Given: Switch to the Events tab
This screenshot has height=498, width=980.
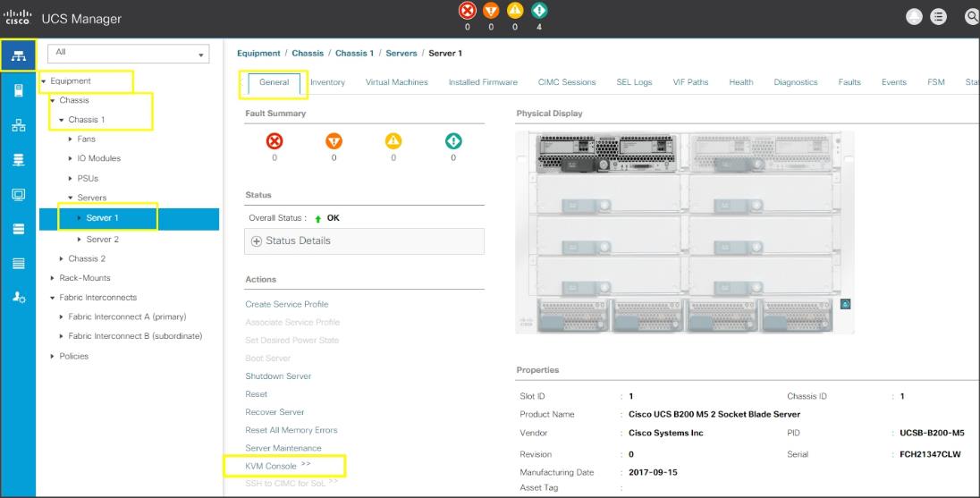Looking at the screenshot, I should pyautogui.click(x=894, y=82).
